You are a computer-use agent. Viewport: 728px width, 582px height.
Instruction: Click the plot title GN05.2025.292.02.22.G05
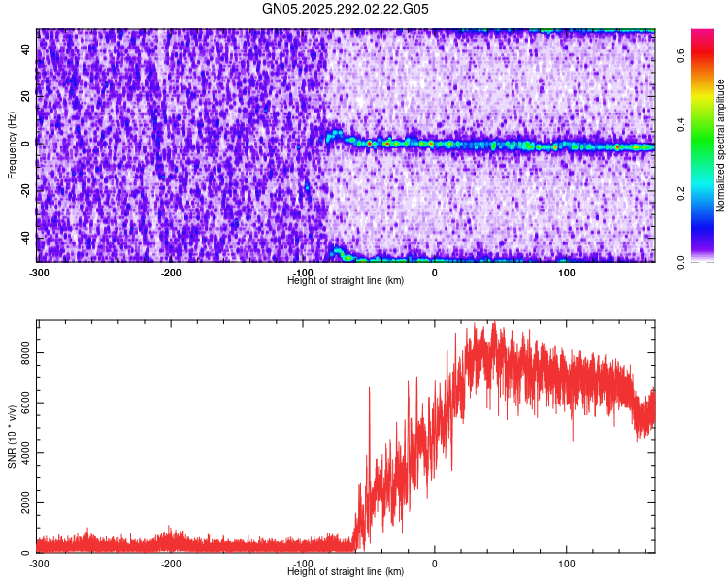point(347,10)
